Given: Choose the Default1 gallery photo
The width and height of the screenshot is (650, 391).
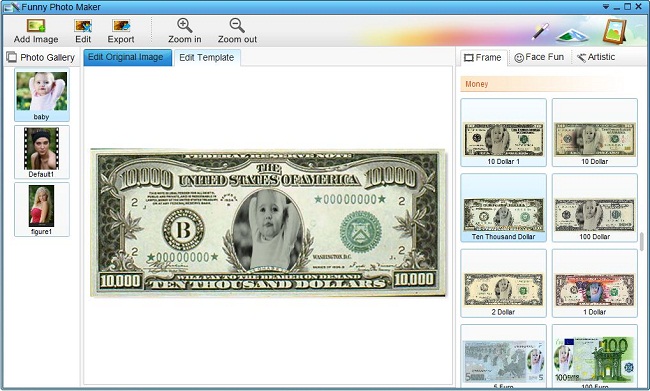Looking at the screenshot, I should (x=42, y=152).
